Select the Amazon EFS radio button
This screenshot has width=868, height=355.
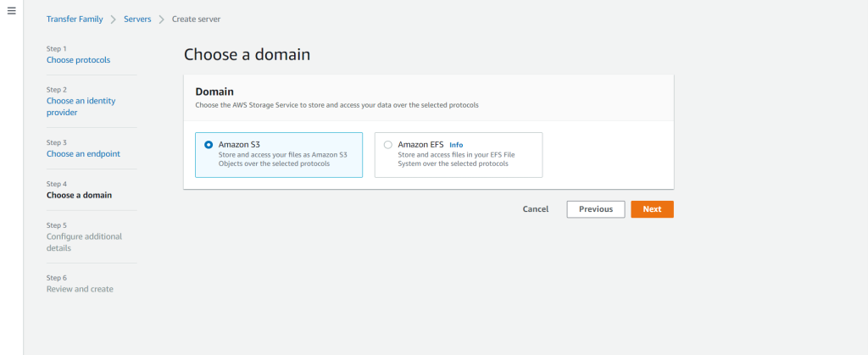pos(387,145)
